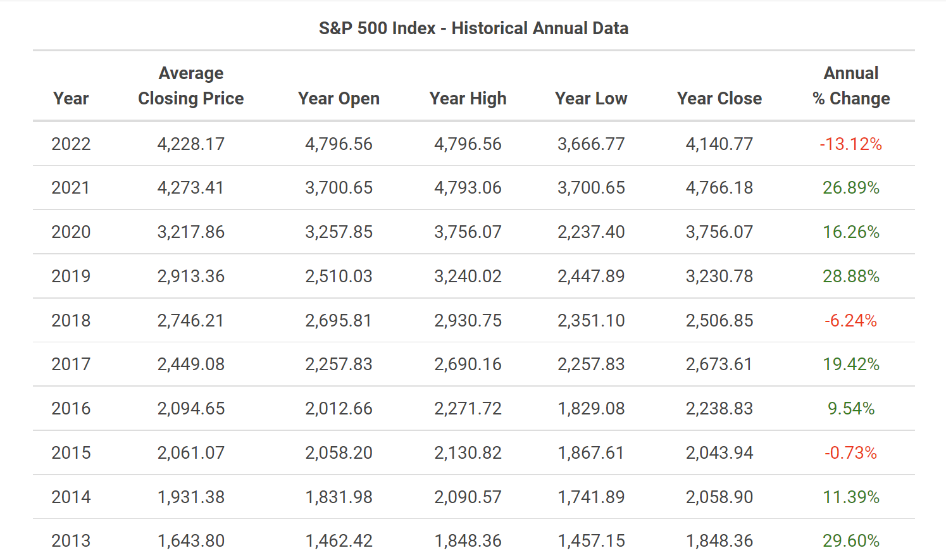Click the 2020 year low value 2,237.40
This screenshot has width=946, height=560.
click(x=591, y=232)
